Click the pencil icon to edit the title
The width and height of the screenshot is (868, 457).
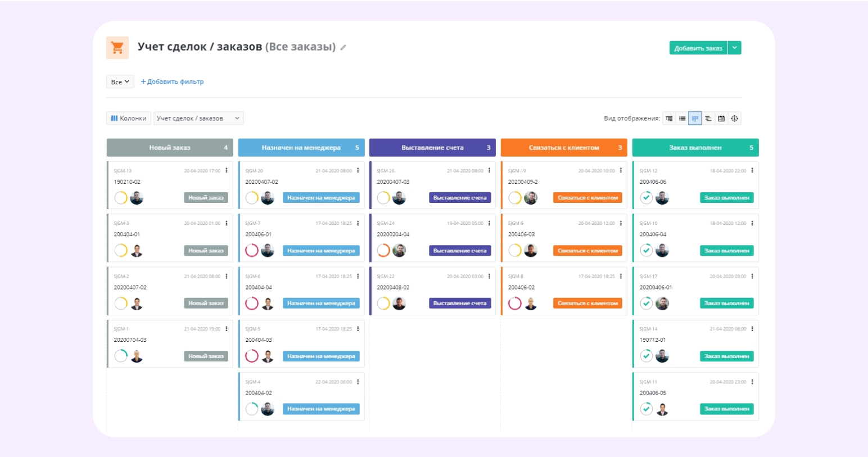pyautogui.click(x=343, y=48)
